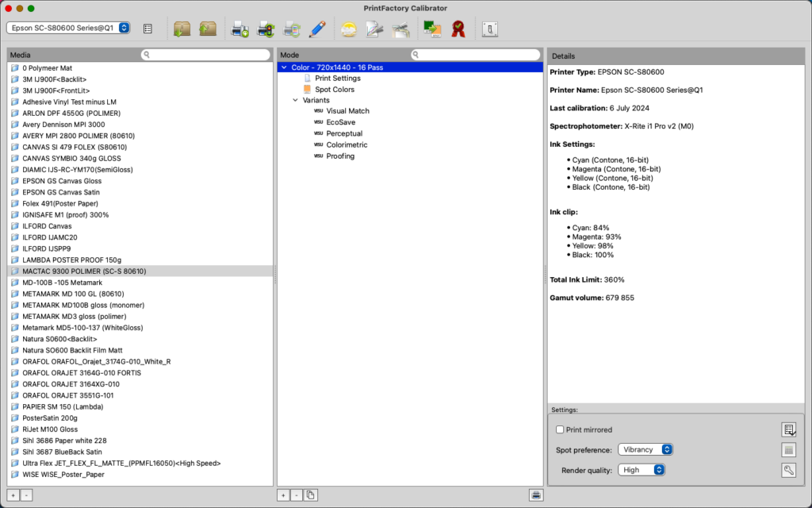The image size is (812, 508).
Task: Open the Render quality dropdown
Action: click(x=641, y=470)
